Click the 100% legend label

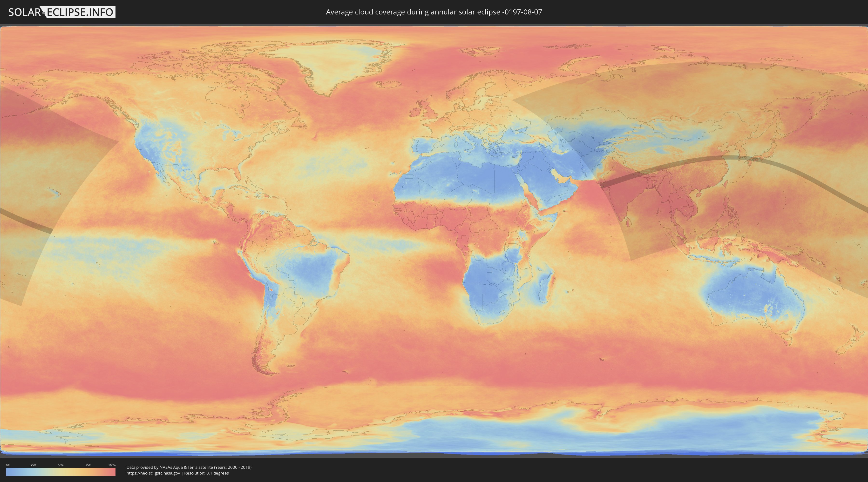[x=112, y=465]
